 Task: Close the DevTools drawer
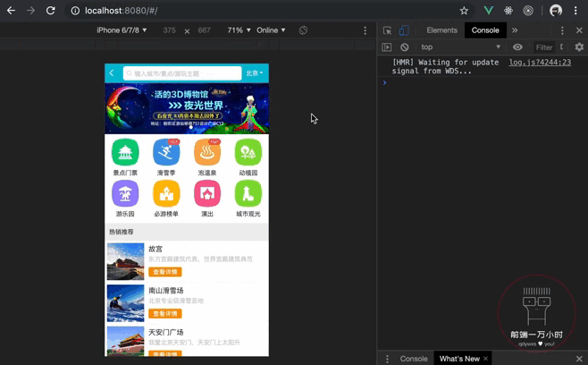[x=579, y=359]
